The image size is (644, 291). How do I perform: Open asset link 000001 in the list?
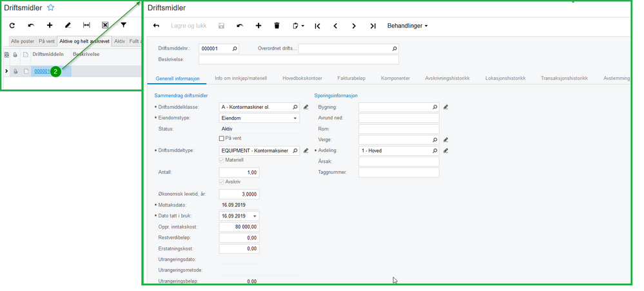coord(42,71)
